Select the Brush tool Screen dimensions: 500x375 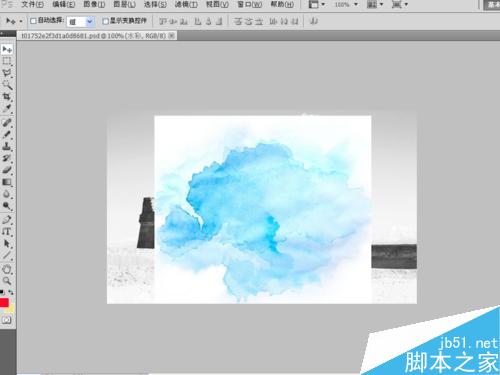(7, 134)
